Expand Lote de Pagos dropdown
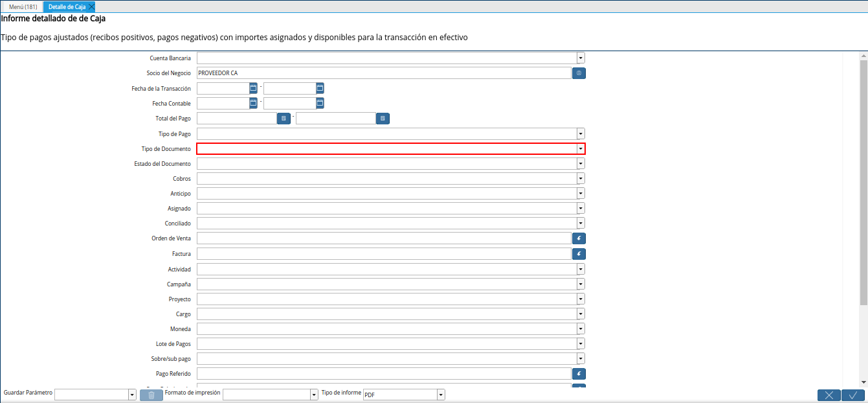This screenshot has width=868, height=403. [581, 343]
